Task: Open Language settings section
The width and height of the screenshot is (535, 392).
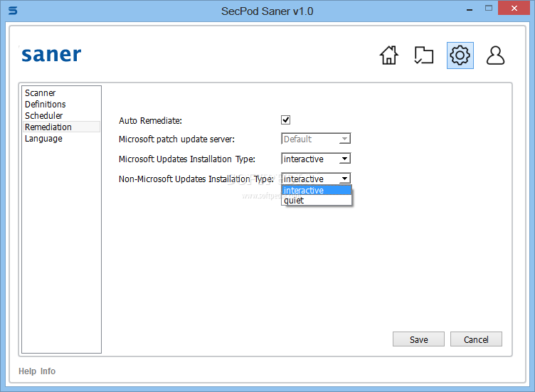Action: (61, 139)
